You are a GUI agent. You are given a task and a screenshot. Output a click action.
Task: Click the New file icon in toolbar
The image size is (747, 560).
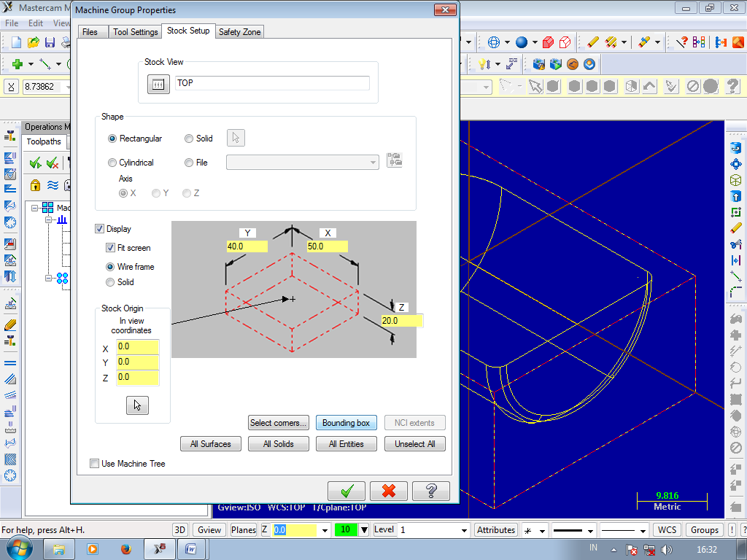click(16, 42)
